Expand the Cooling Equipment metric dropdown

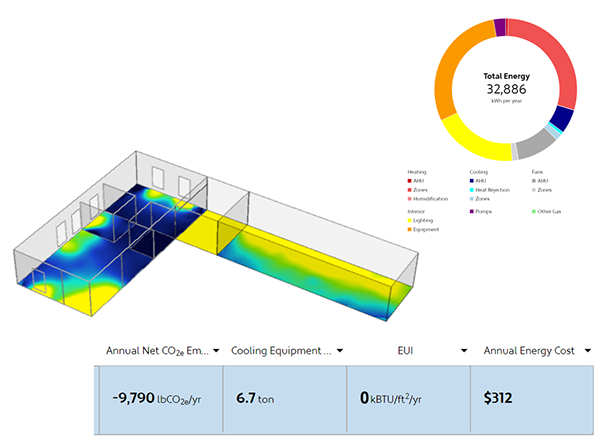pos(340,351)
